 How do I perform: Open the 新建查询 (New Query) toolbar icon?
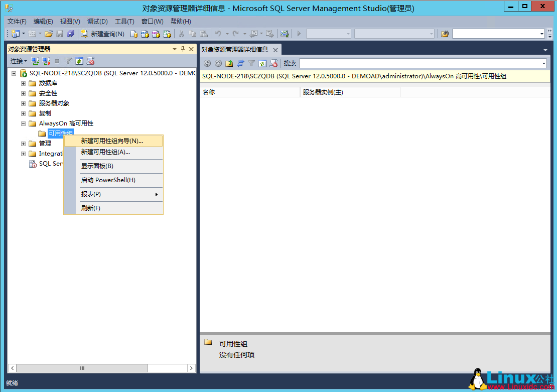(x=101, y=33)
